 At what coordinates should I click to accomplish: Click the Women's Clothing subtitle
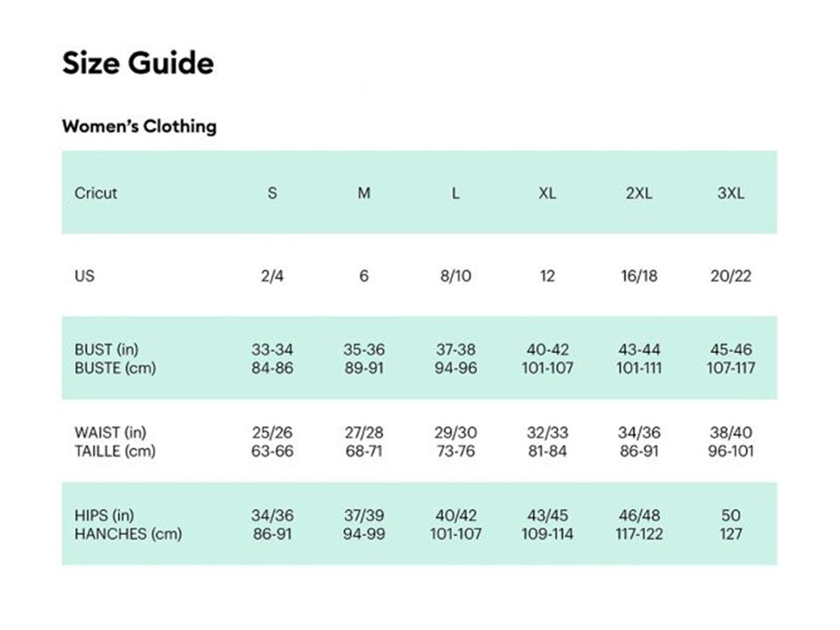[x=139, y=127]
